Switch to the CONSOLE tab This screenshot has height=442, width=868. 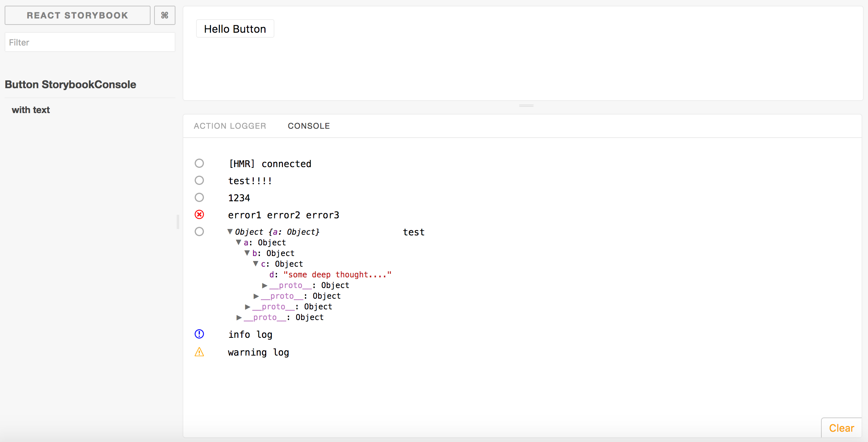(x=309, y=126)
